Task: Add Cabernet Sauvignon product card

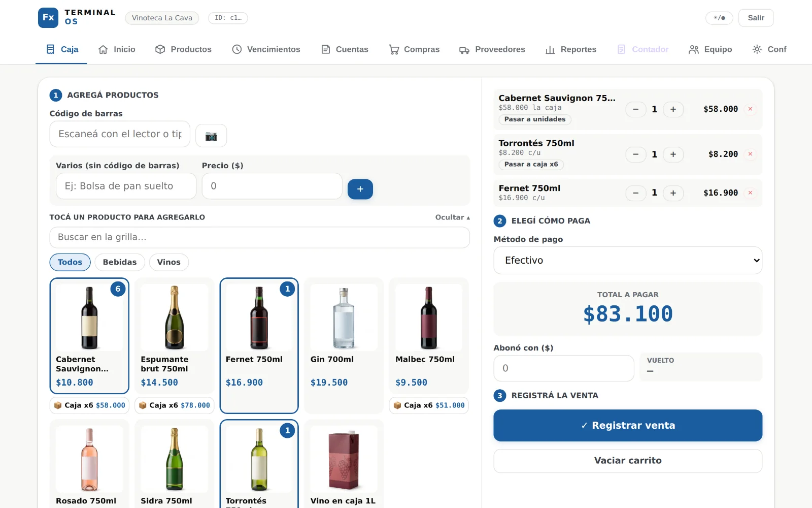Action: pos(89,336)
